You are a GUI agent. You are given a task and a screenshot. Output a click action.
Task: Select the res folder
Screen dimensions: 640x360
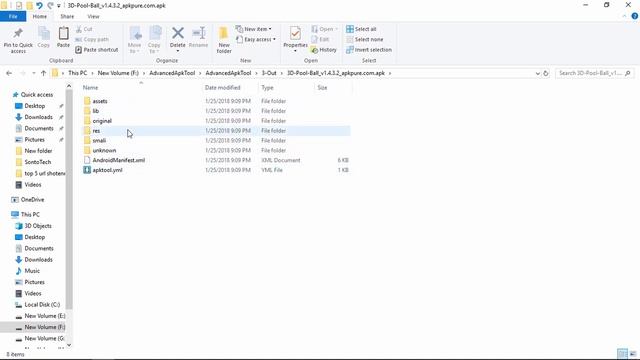pos(96,131)
